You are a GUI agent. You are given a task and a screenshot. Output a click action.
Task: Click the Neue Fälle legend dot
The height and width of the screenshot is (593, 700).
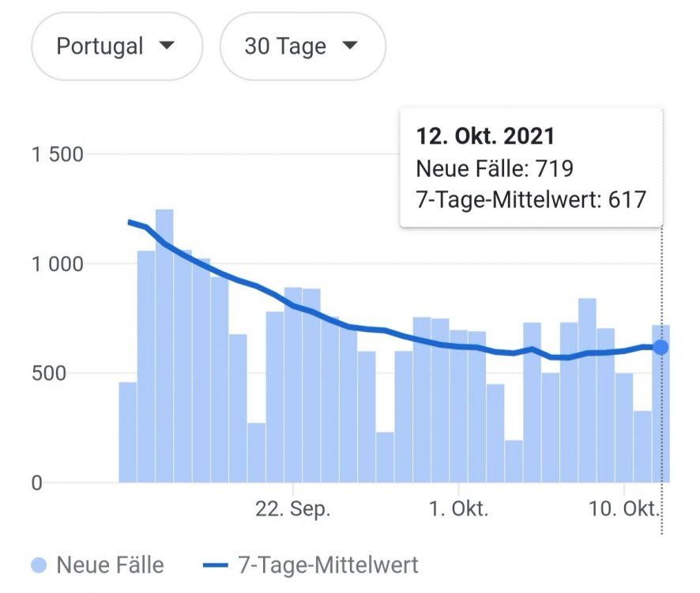pyautogui.click(x=39, y=565)
